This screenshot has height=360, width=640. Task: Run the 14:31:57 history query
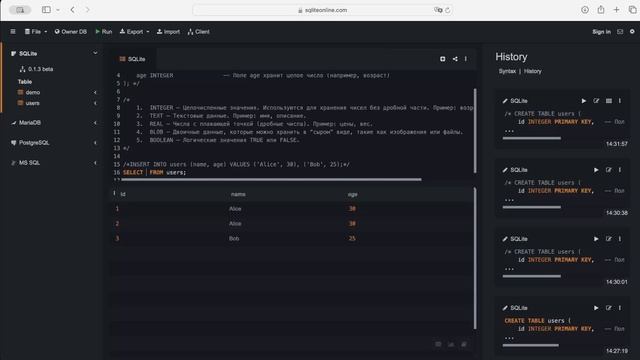(x=584, y=101)
